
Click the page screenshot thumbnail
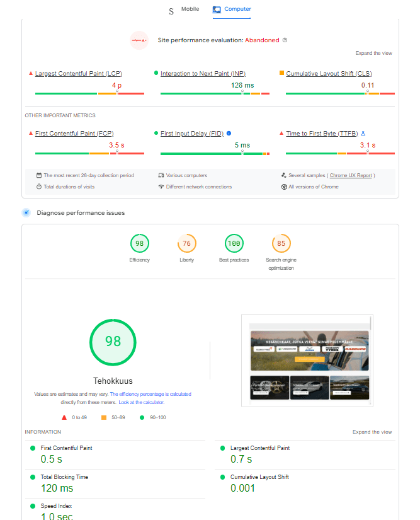307,361
